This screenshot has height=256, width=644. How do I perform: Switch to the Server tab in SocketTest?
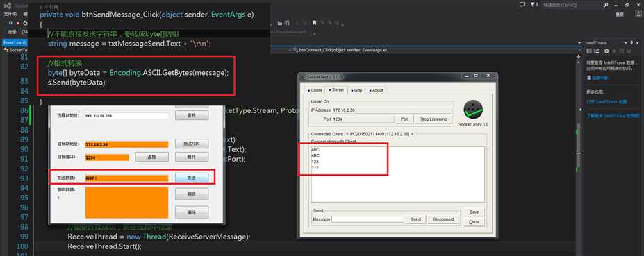coord(336,90)
